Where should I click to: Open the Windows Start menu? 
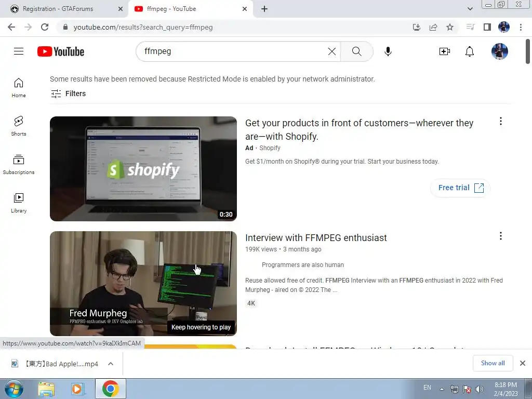14,389
